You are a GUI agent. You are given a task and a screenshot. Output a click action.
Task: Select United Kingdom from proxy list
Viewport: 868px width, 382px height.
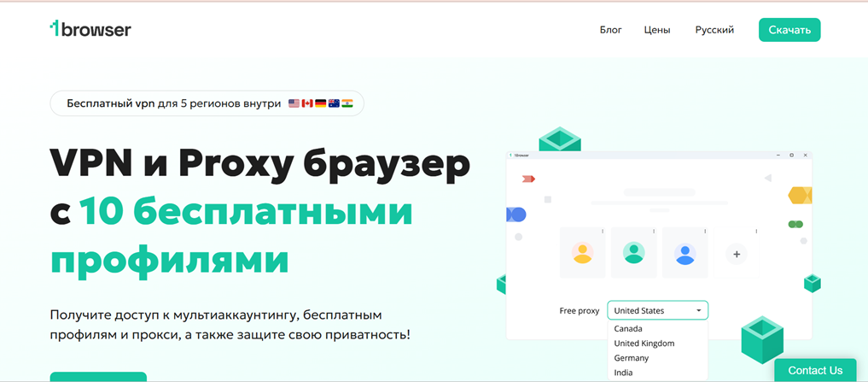tap(644, 344)
